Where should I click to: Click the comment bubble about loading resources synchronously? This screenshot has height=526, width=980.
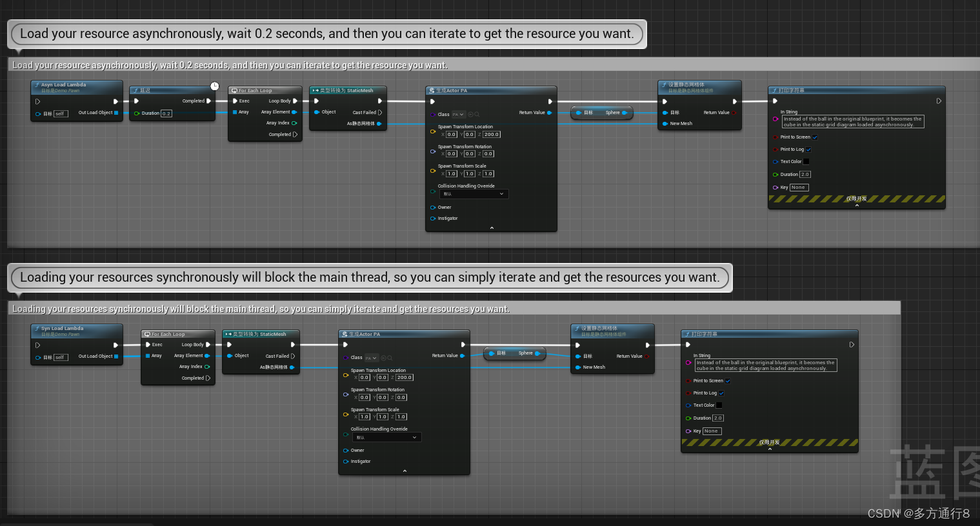(370, 277)
